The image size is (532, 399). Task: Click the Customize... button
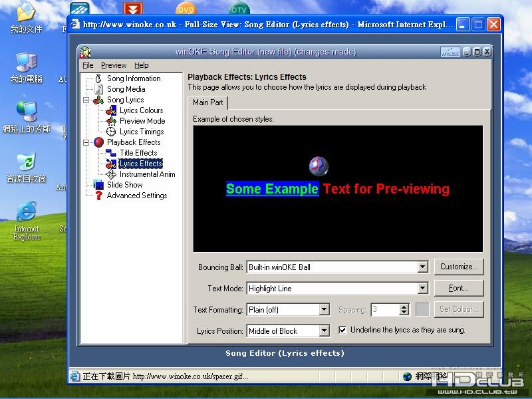coord(459,267)
